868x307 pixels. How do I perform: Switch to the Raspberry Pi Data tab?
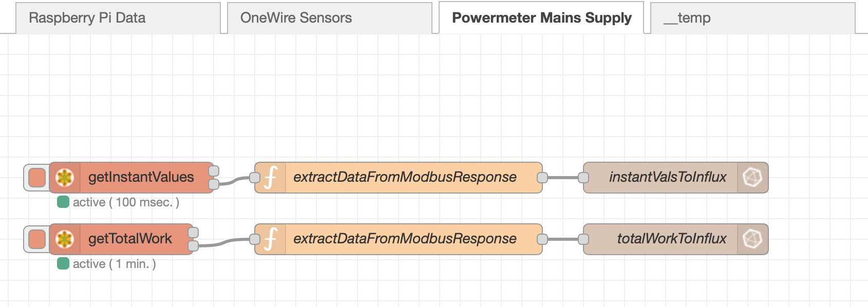pos(87,18)
